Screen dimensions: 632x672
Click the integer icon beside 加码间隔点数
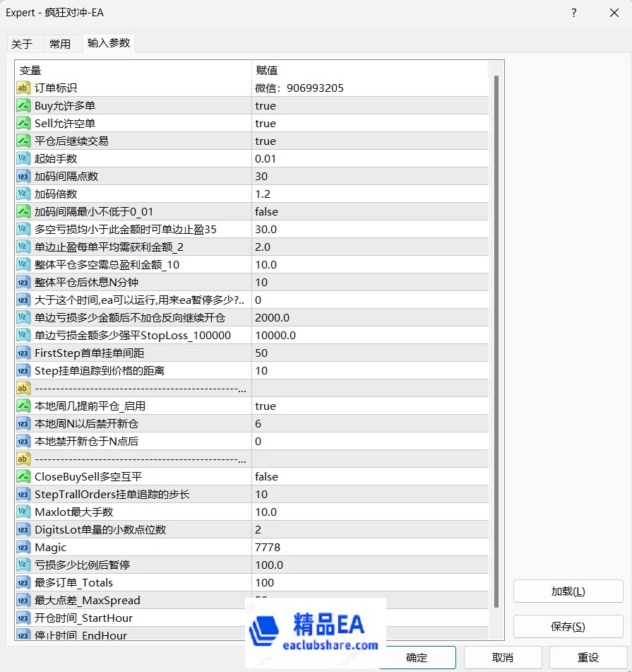[x=23, y=177]
